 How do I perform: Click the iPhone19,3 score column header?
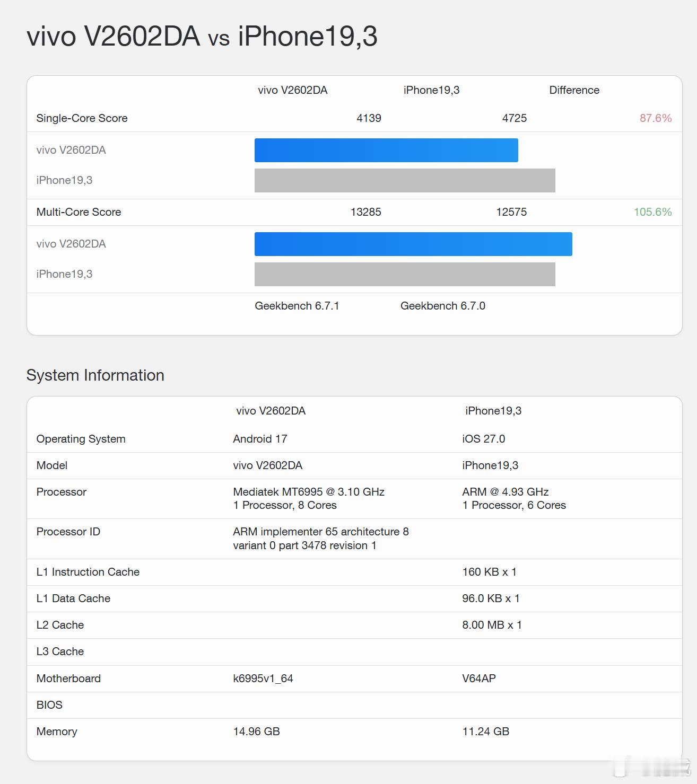click(x=431, y=90)
